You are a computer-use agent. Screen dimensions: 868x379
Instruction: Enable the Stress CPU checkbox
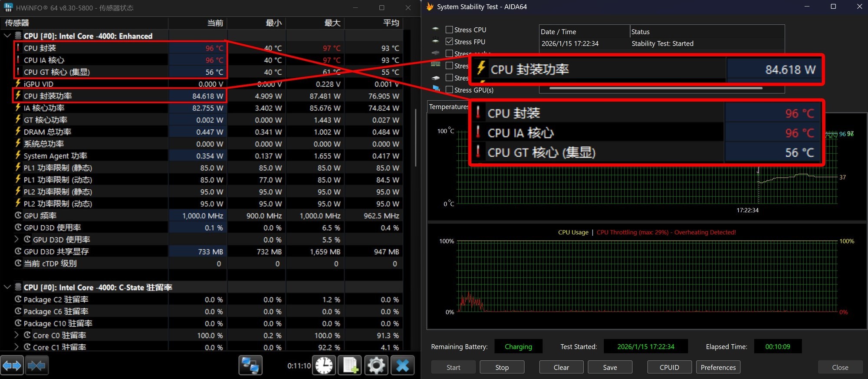click(449, 30)
